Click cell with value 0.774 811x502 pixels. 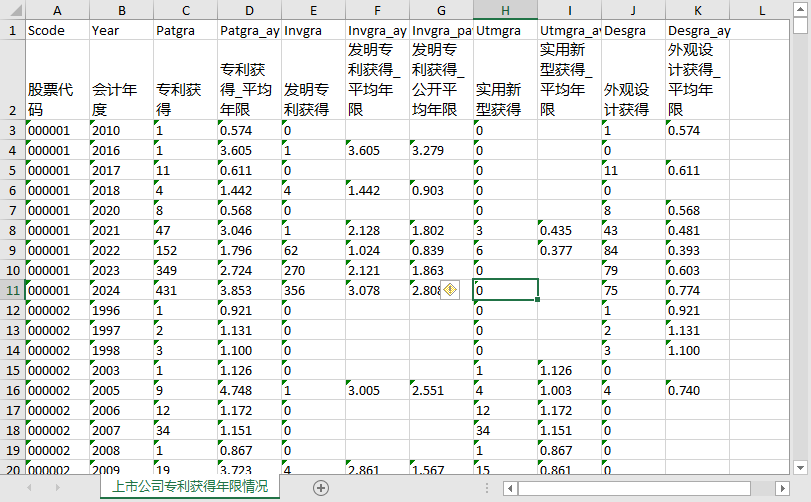click(697, 290)
